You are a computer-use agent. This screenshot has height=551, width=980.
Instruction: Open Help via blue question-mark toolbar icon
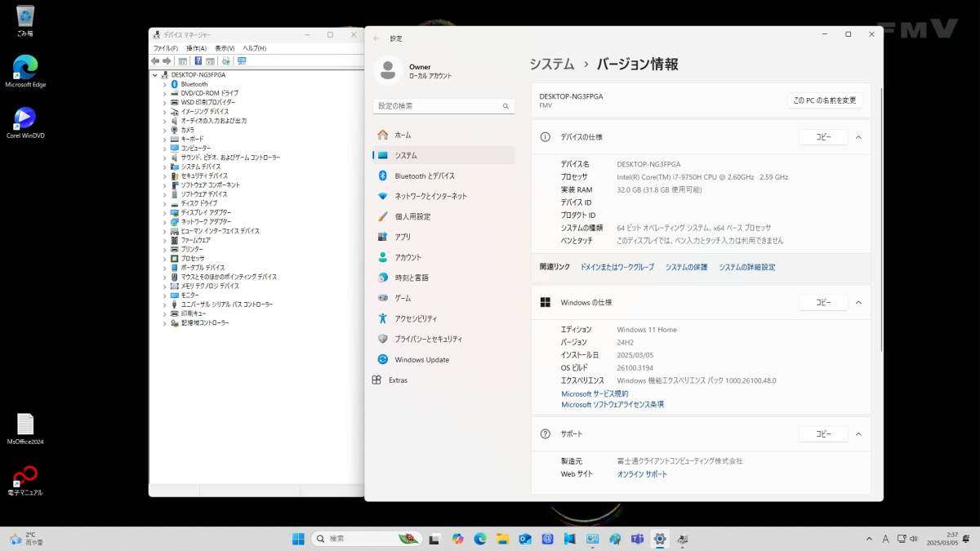(198, 60)
